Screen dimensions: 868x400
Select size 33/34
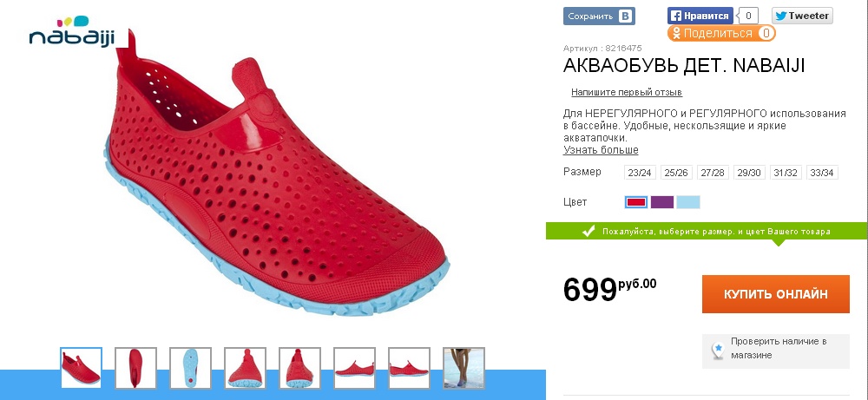821,173
